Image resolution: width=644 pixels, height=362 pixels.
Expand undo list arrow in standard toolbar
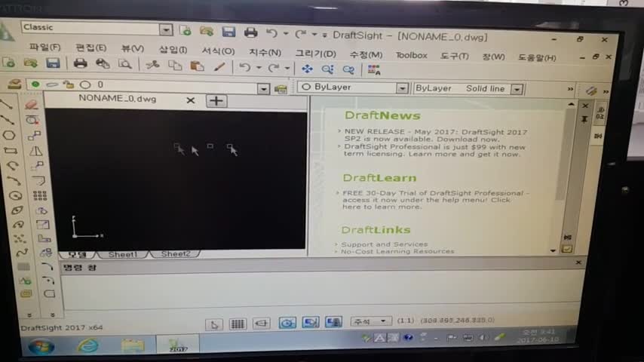(259, 67)
